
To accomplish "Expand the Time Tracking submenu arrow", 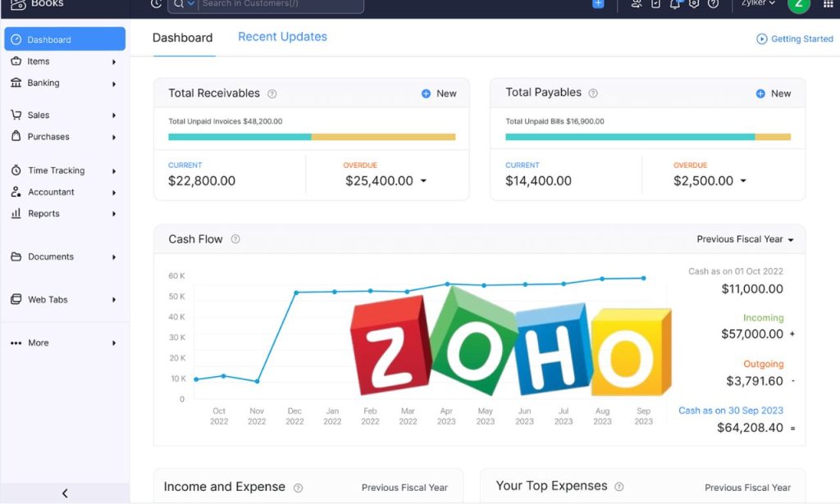I will [x=114, y=171].
